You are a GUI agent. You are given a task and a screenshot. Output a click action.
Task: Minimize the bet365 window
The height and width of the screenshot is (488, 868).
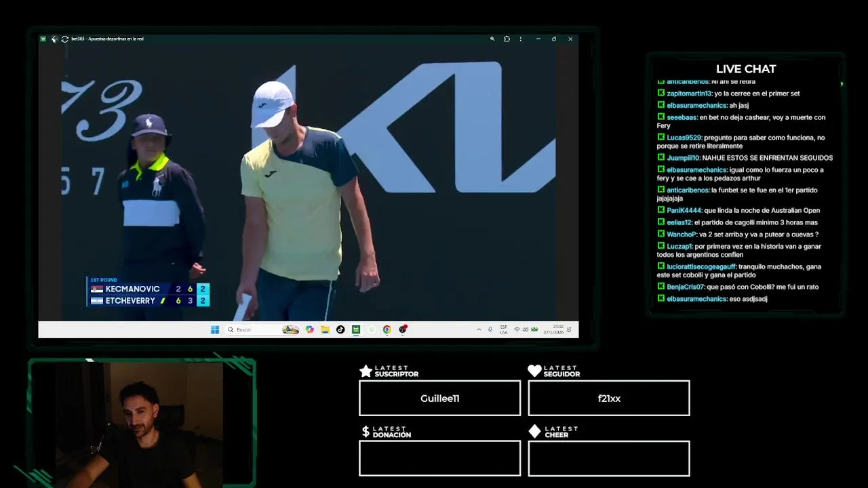(x=538, y=39)
